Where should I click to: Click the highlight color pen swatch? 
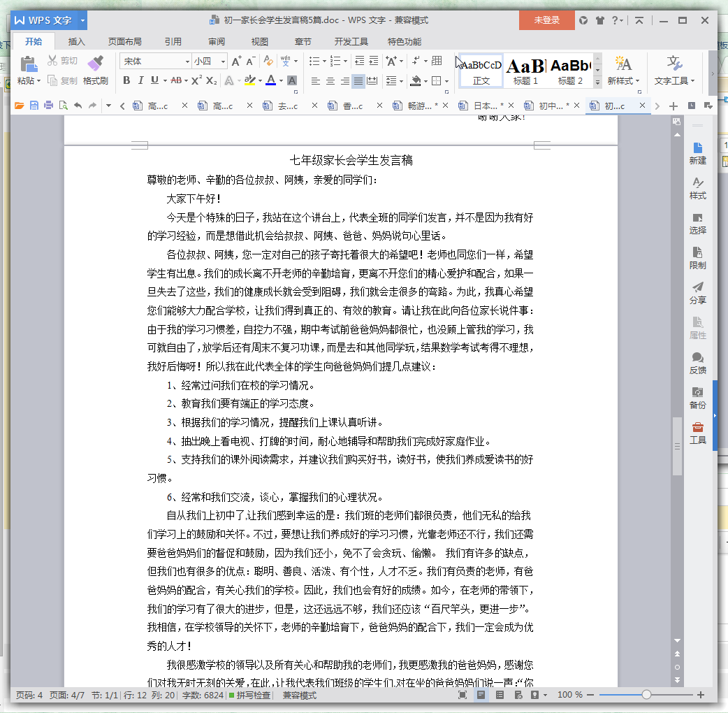250,81
